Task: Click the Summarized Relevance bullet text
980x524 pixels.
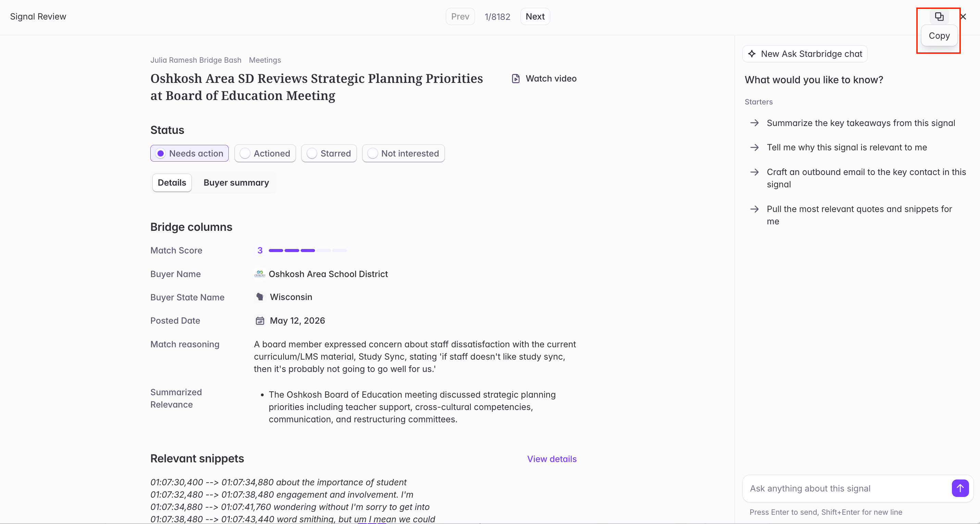Action: coord(412,407)
